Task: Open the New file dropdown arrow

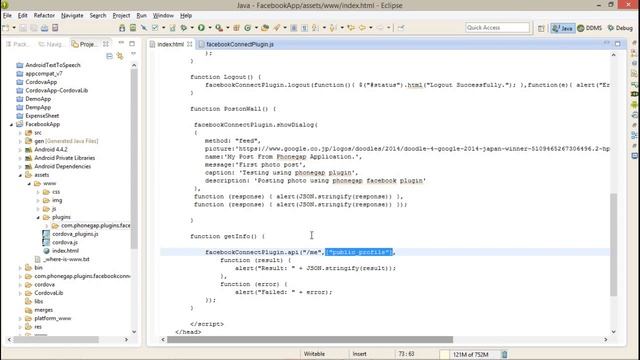Action: (x=14, y=28)
